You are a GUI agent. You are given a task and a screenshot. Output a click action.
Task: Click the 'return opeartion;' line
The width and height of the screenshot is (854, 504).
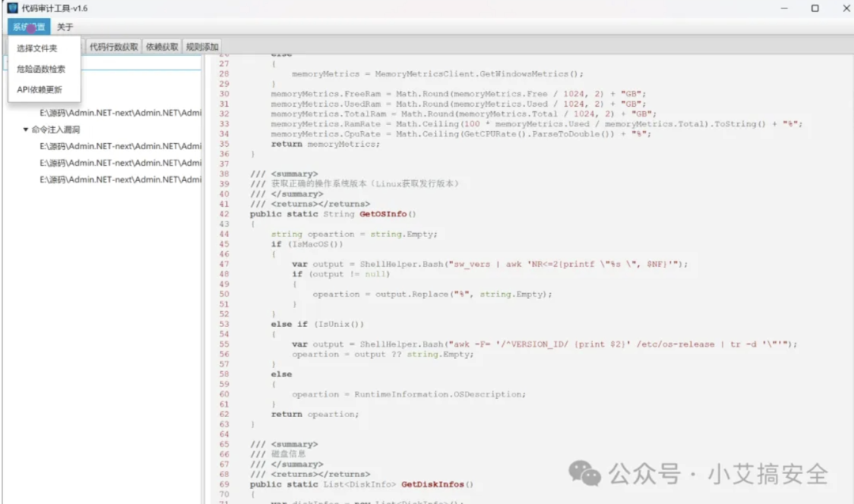tap(315, 414)
